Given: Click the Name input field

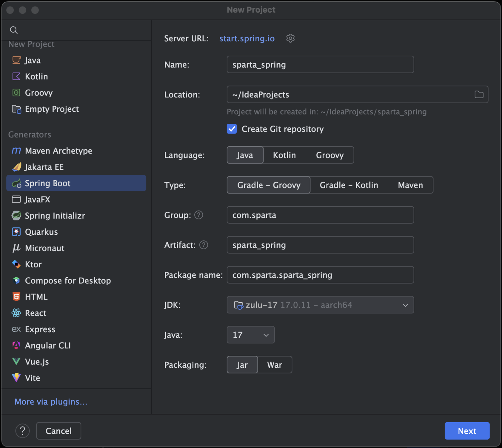Looking at the screenshot, I should [x=320, y=64].
